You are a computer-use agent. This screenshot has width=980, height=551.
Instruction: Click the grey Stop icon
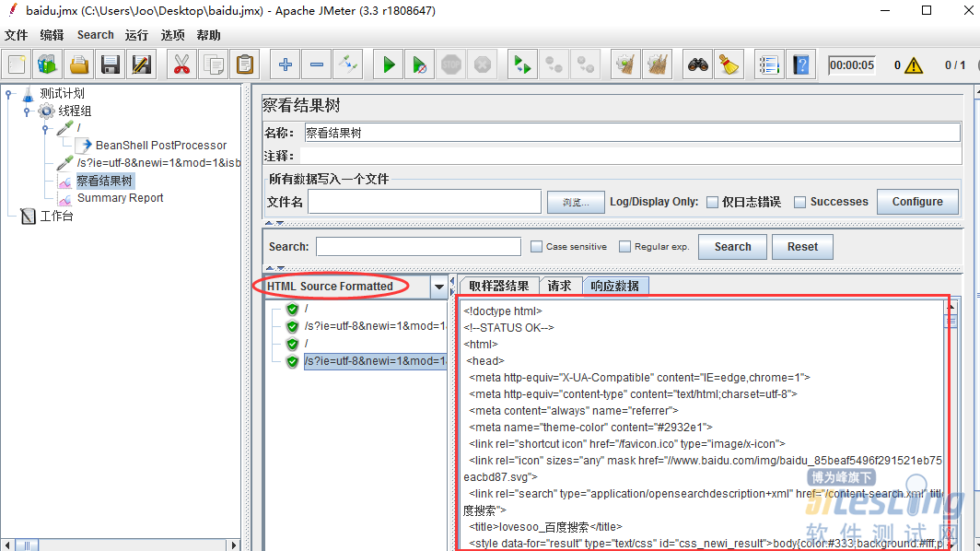pyautogui.click(x=451, y=64)
